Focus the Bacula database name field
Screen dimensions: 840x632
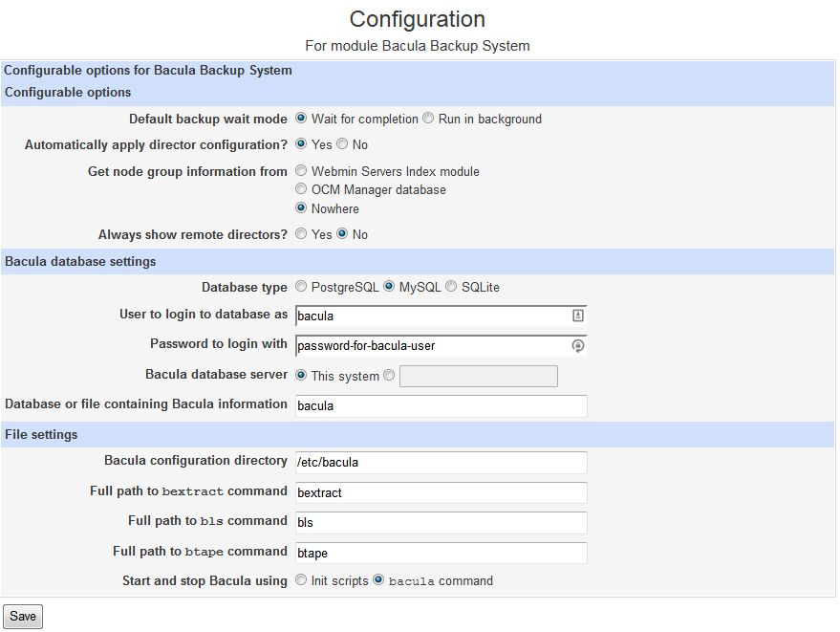441,405
